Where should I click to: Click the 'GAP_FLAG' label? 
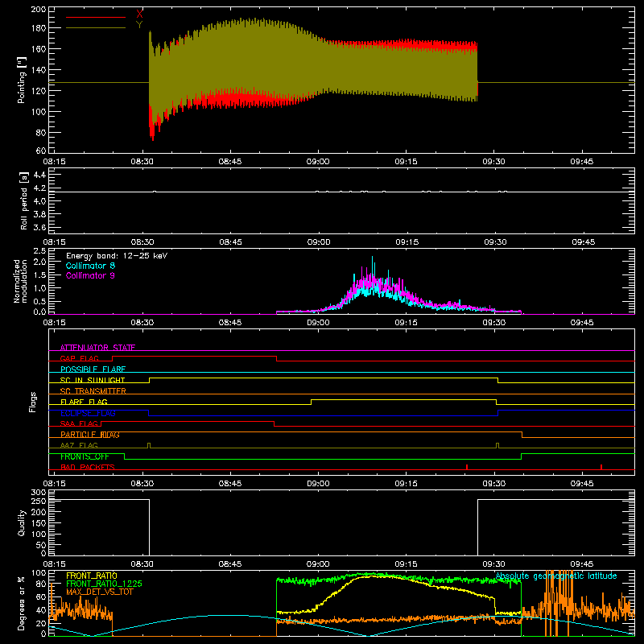(x=79, y=358)
